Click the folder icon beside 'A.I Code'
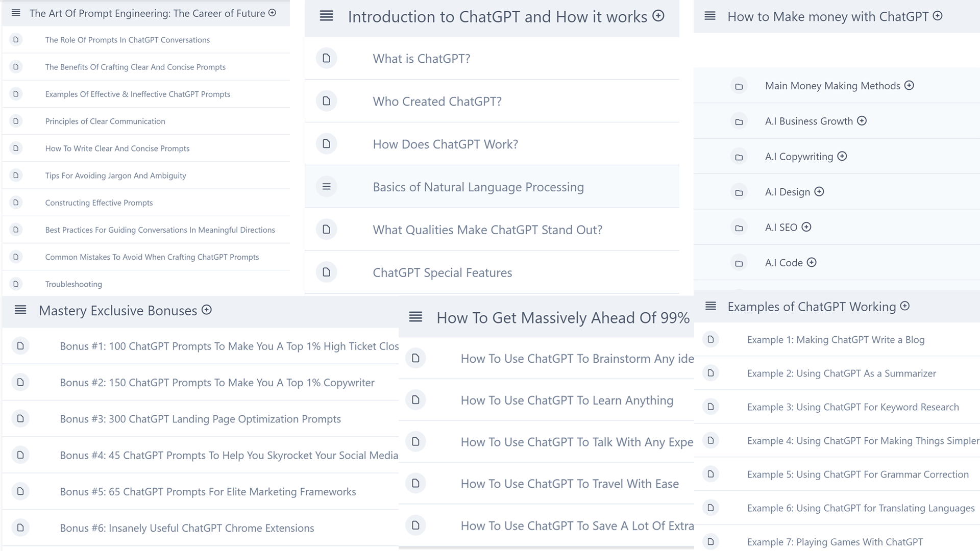 (x=739, y=263)
